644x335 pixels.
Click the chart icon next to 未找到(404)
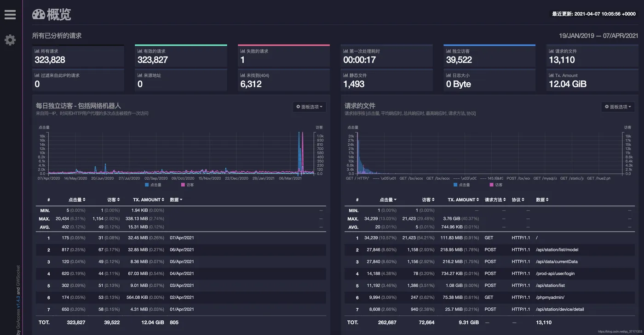[x=243, y=75]
